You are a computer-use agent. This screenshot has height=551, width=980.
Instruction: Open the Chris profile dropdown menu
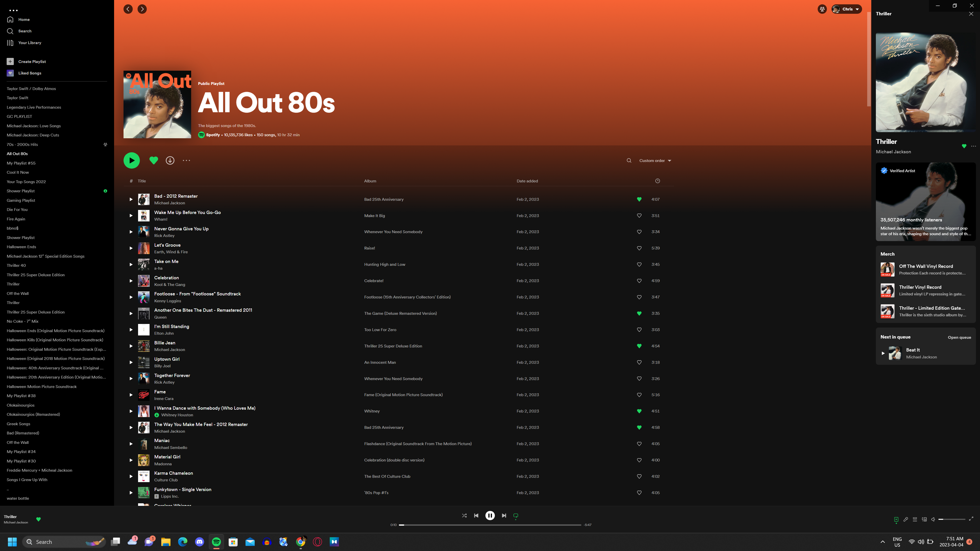(847, 9)
